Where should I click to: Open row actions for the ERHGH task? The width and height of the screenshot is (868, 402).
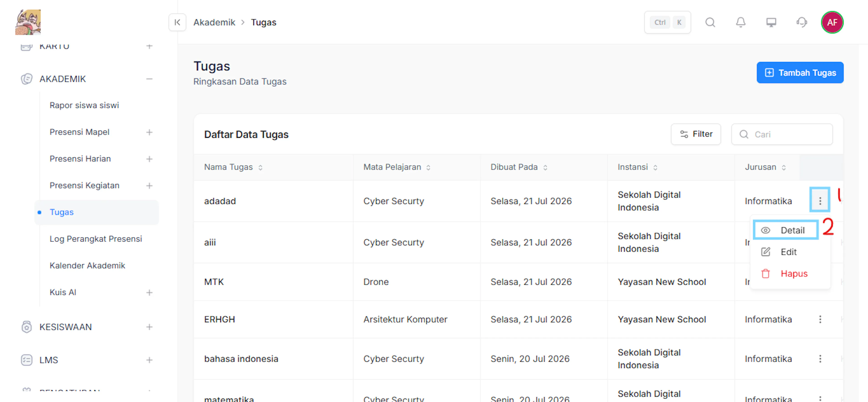click(x=820, y=319)
